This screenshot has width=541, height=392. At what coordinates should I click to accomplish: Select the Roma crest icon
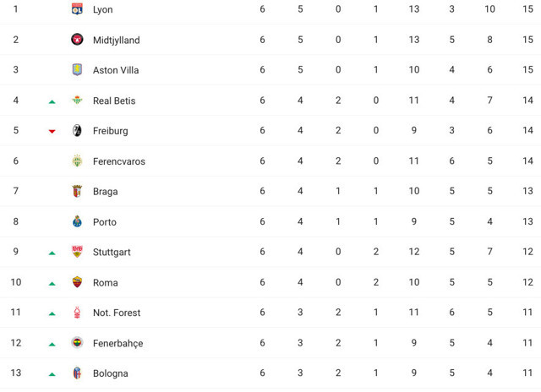tap(77, 282)
